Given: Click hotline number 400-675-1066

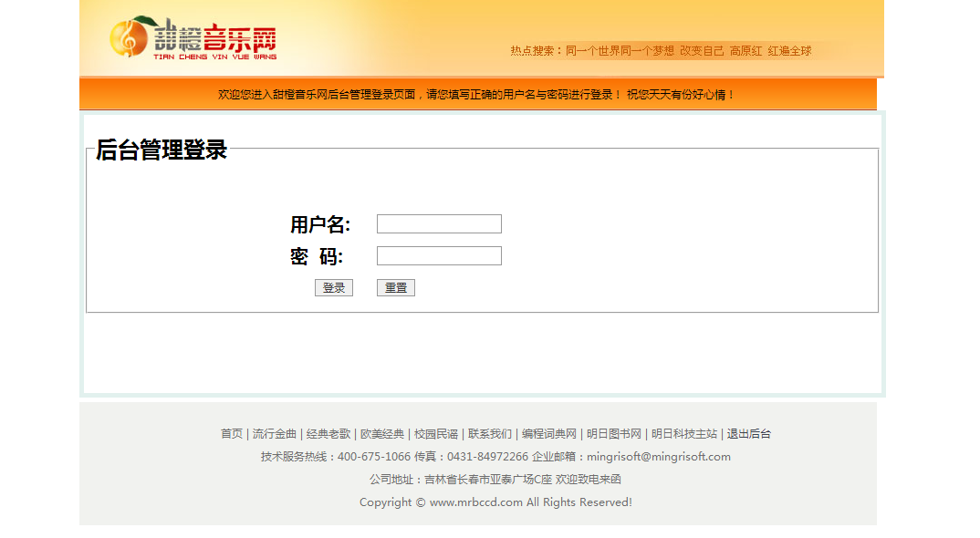Looking at the screenshot, I should [374, 457].
